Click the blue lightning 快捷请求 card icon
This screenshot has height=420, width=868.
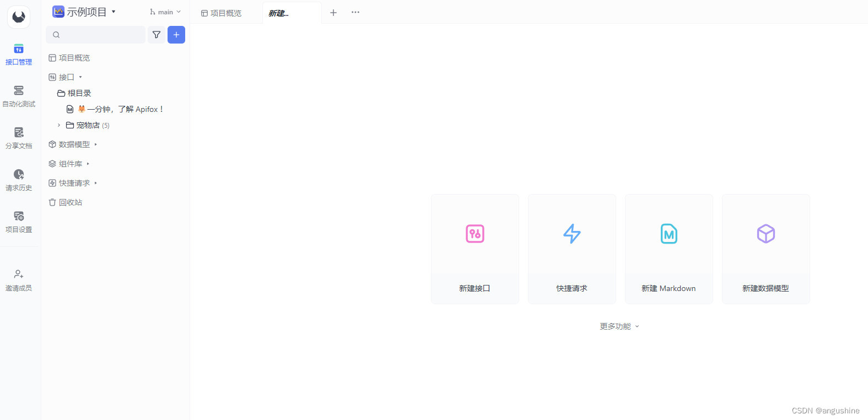click(572, 234)
